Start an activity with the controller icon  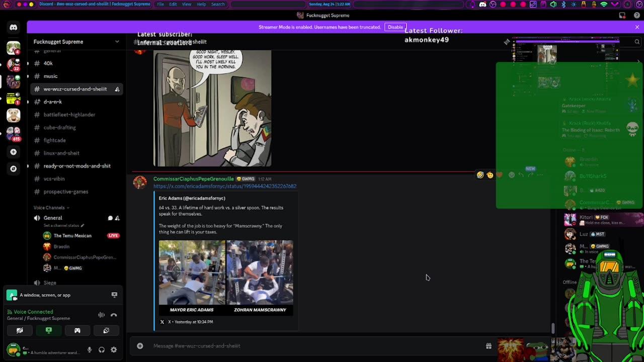click(77, 330)
